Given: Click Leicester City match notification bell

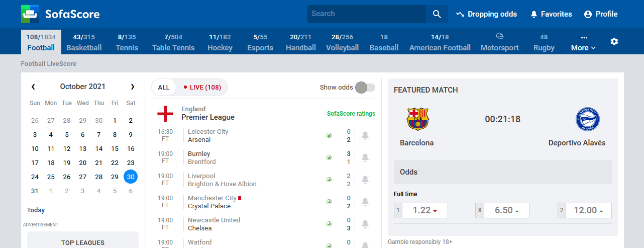Looking at the screenshot, I should coord(365,135).
